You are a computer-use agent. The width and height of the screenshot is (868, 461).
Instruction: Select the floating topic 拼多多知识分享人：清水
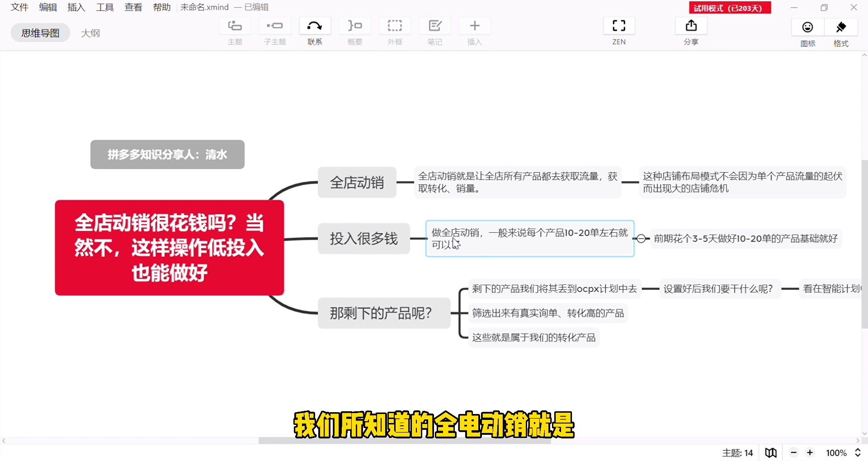[167, 155]
